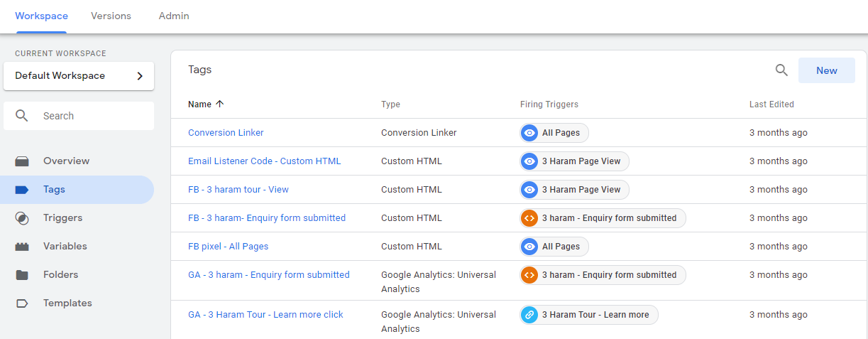
Task: Switch to the Admin tab
Action: [174, 16]
